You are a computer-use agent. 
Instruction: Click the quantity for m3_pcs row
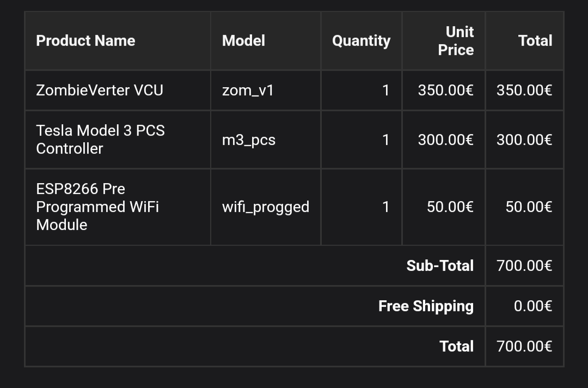[385, 140]
